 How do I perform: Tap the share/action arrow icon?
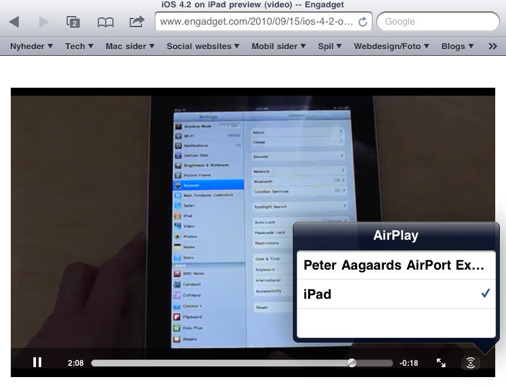click(x=136, y=22)
